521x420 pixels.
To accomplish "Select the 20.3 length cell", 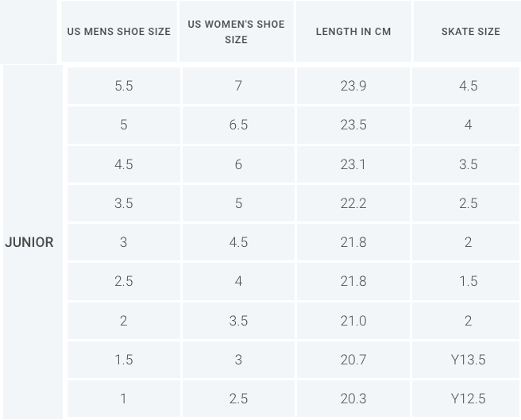I will (x=353, y=399).
